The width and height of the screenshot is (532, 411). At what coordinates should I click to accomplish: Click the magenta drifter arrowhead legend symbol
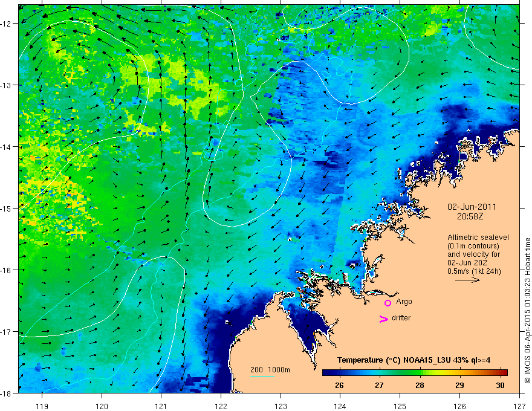click(383, 319)
